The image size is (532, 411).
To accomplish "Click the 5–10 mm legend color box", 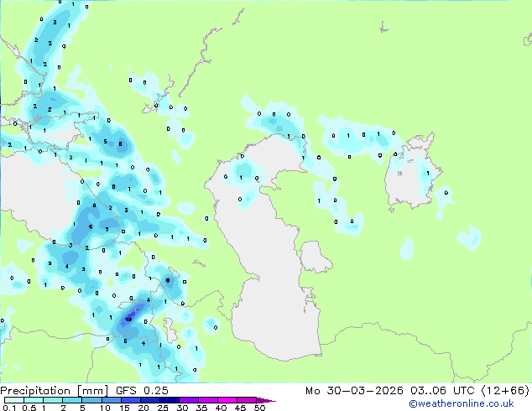I will click(x=92, y=400).
